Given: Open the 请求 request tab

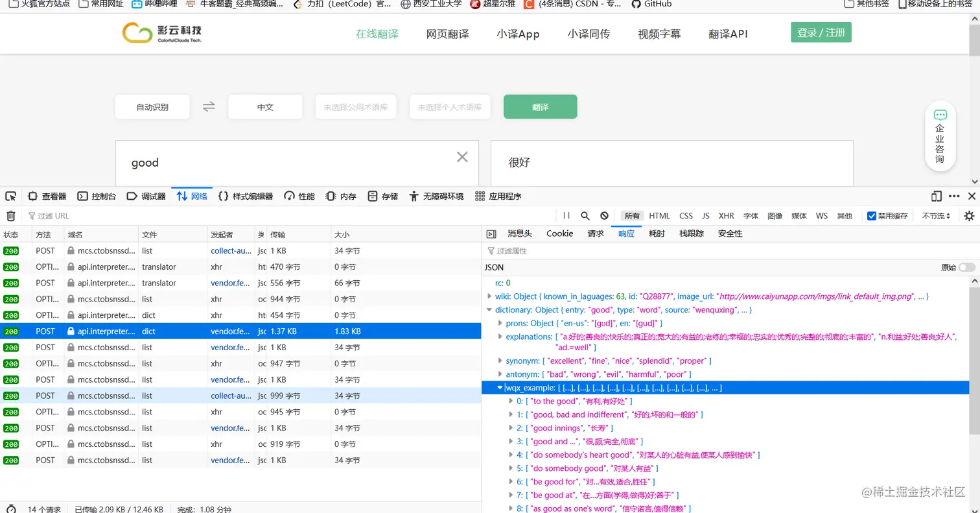Looking at the screenshot, I should (596, 233).
